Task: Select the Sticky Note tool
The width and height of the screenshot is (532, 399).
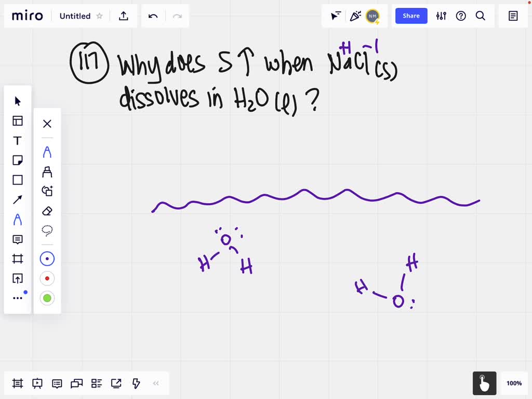Action: click(18, 161)
